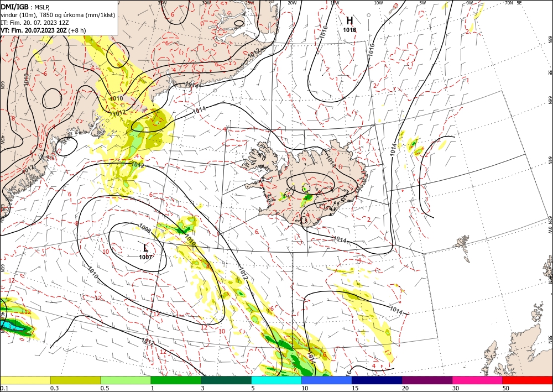The height and width of the screenshot is (392, 553).
Task: Click the 'VT: Fim. 20.07.2023 20Z (+8 h)' line
Action: point(43,30)
